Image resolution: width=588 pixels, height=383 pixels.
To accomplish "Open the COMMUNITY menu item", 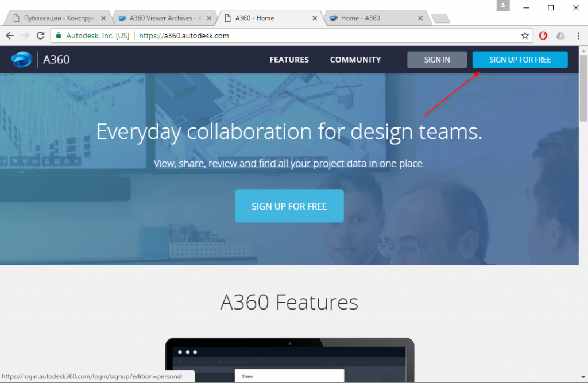I will pyautogui.click(x=355, y=60).
